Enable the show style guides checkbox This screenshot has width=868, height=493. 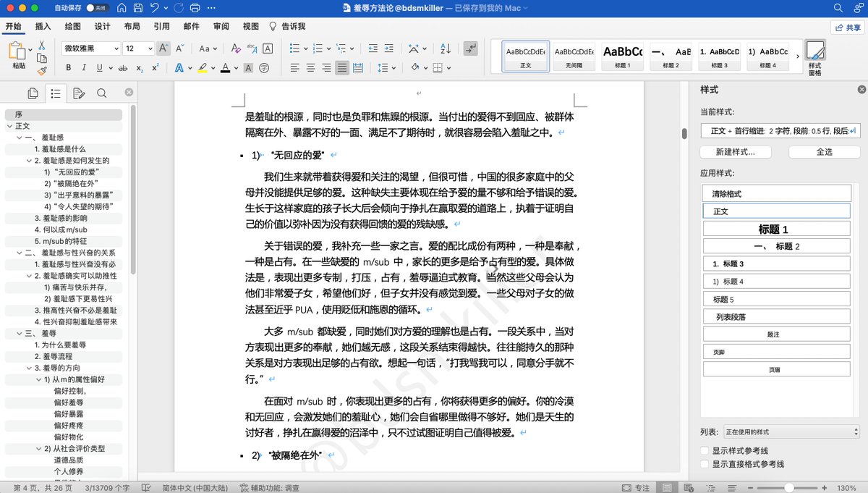[705, 450]
